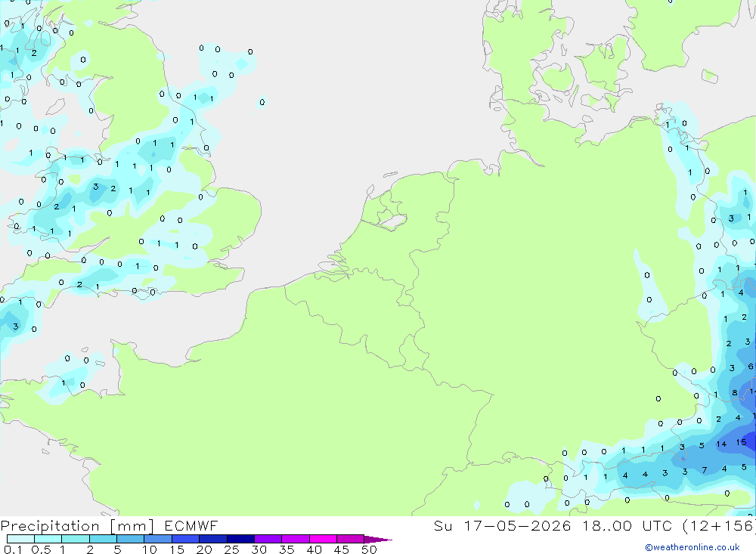Click the legend label "0.1"
The width and height of the screenshot is (756, 554).
(x=13, y=549)
